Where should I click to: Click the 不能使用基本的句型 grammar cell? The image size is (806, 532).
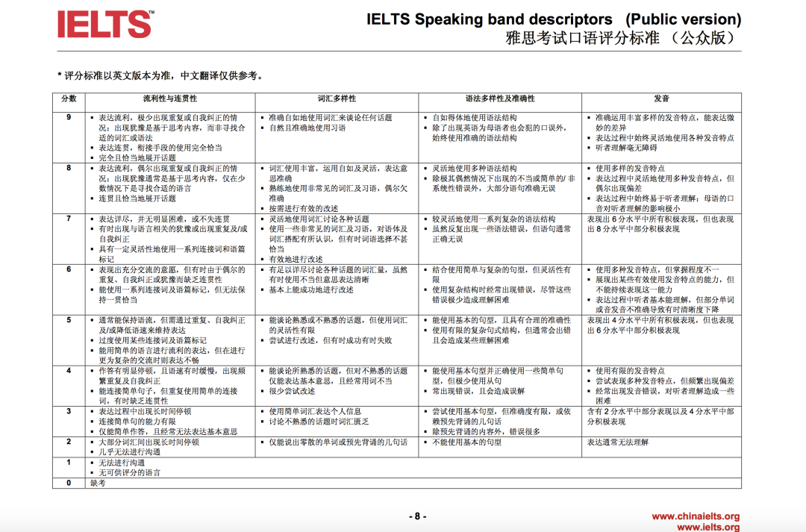[466, 442]
